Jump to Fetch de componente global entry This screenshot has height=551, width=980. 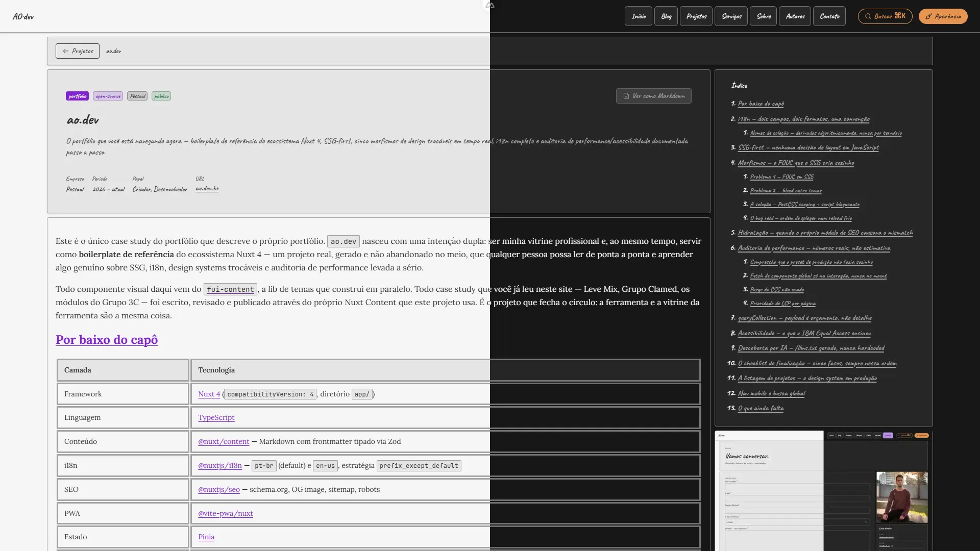[819, 275]
